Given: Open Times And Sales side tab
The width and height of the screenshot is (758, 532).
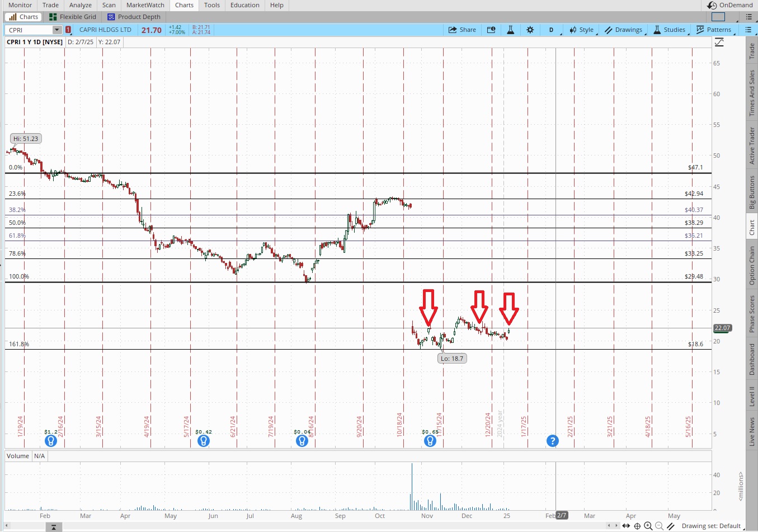Looking at the screenshot, I should 752,93.
